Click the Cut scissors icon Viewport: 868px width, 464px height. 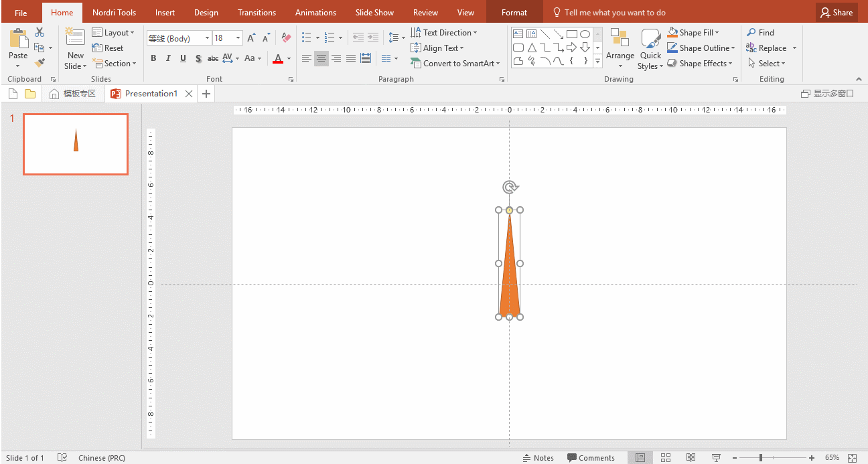tap(40, 32)
